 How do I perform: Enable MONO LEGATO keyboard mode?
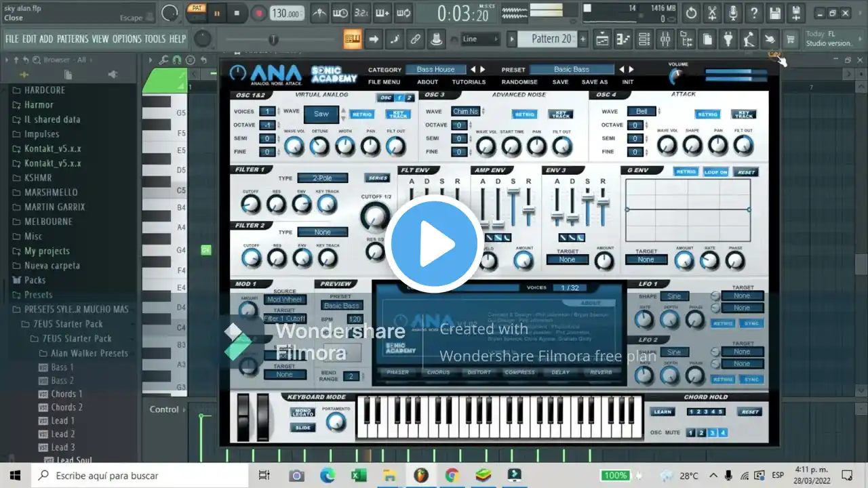pos(302,412)
